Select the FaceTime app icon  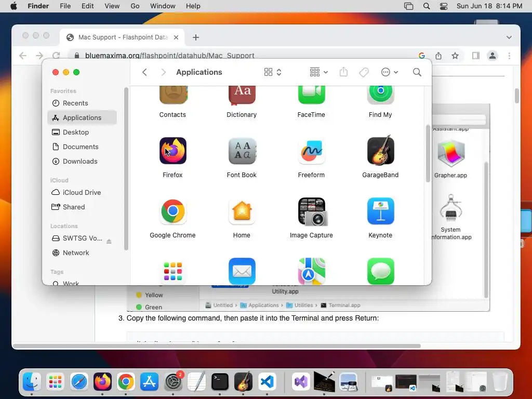click(311, 95)
